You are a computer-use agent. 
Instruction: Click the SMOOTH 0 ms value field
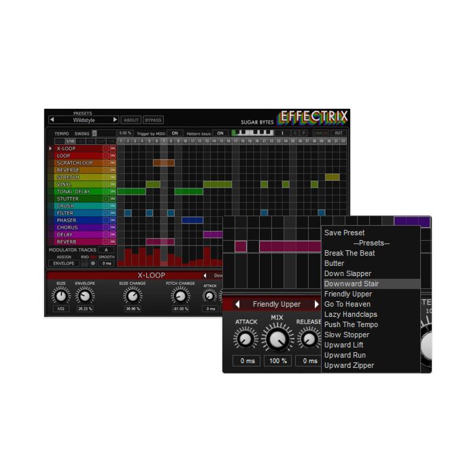[107, 263]
